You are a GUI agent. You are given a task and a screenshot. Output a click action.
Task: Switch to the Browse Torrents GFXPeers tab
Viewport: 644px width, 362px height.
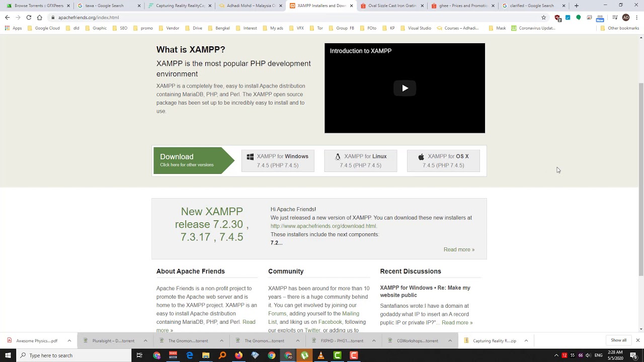pyautogui.click(x=35, y=6)
